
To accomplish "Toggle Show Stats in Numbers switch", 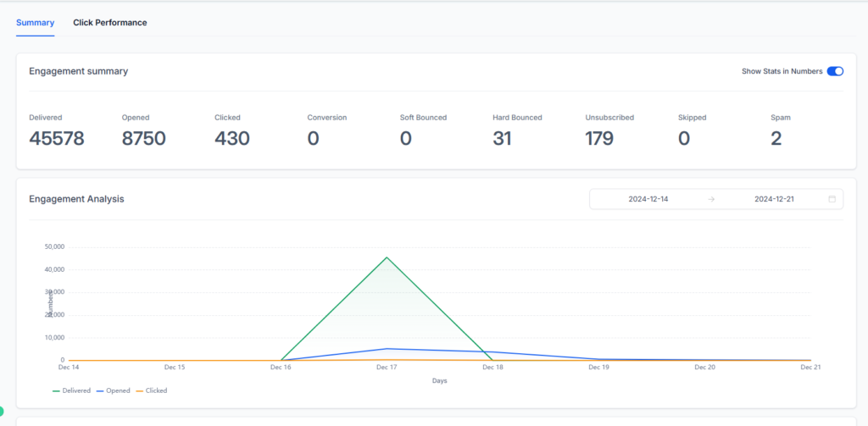I will [x=835, y=71].
